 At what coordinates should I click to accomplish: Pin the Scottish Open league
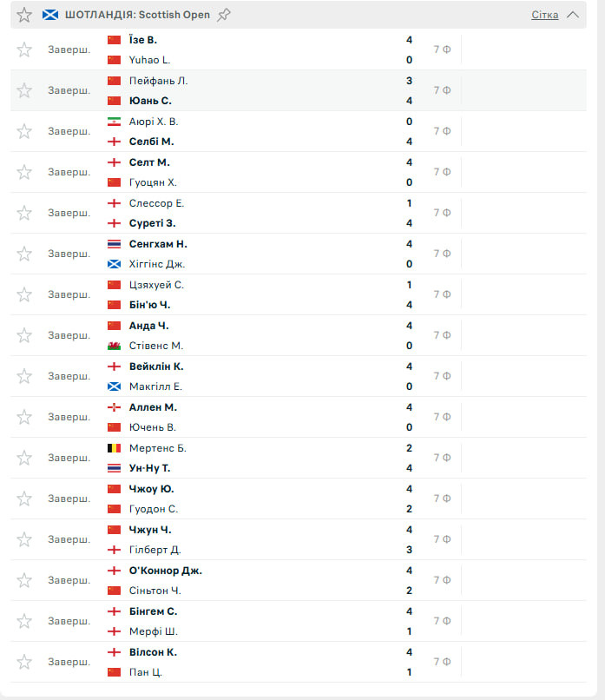[x=224, y=15]
